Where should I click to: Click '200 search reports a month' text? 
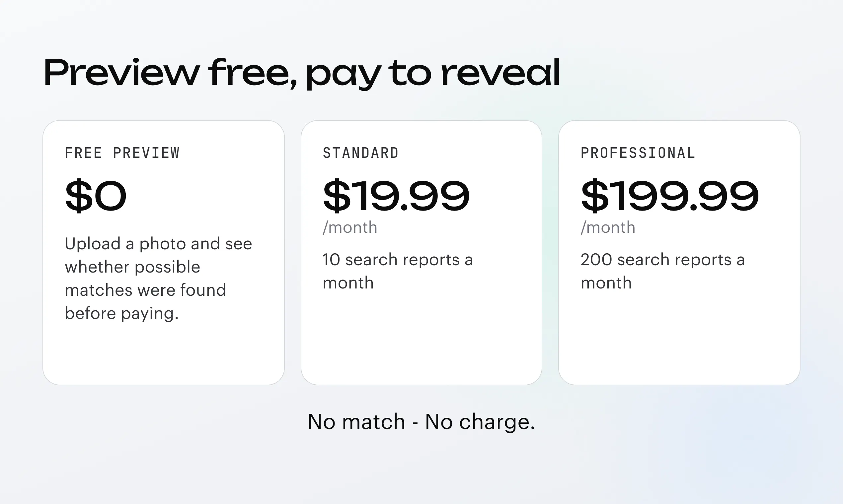(x=663, y=271)
